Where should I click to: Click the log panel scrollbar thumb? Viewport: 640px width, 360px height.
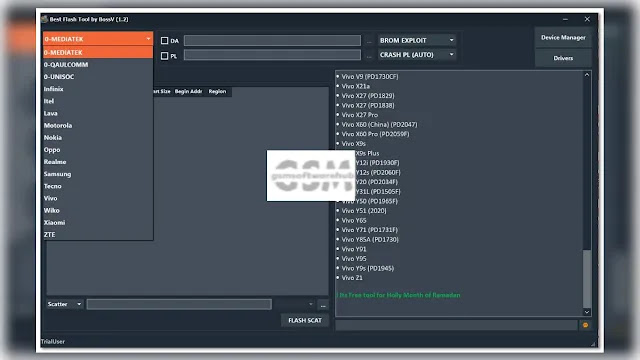coord(587,278)
